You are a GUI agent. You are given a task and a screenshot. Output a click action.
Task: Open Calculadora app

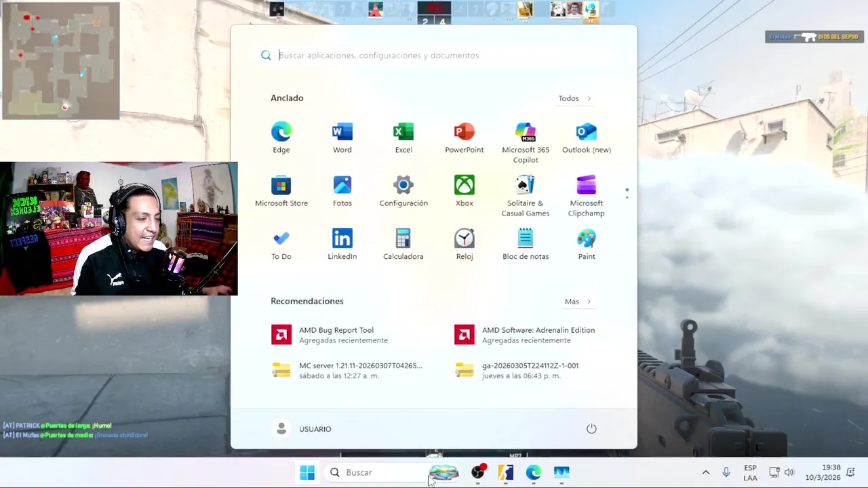pos(403,245)
